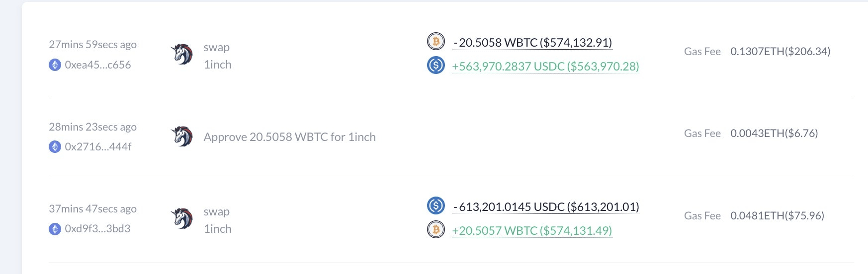Click the 1inch unicorn logo in the Approve row
Image resolution: width=868 pixels, height=274 pixels.
coord(182,137)
